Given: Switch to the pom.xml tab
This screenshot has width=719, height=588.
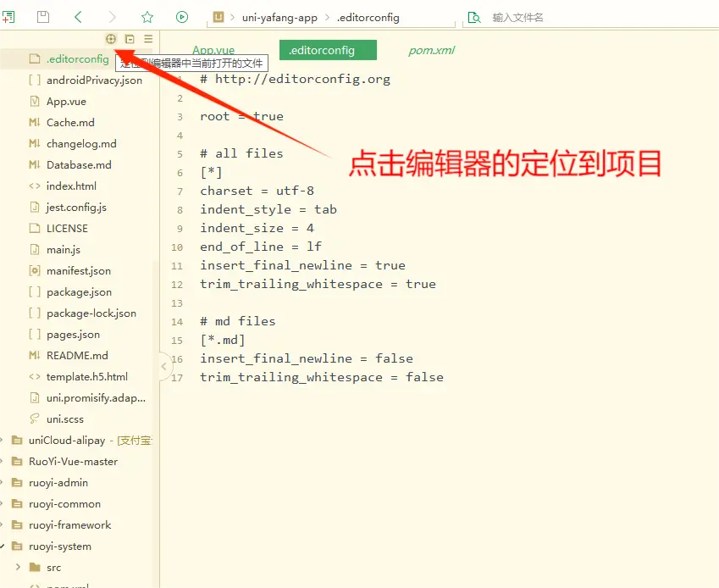Looking at the screenshot, I should pyautogui.click(x=431, y=51).
